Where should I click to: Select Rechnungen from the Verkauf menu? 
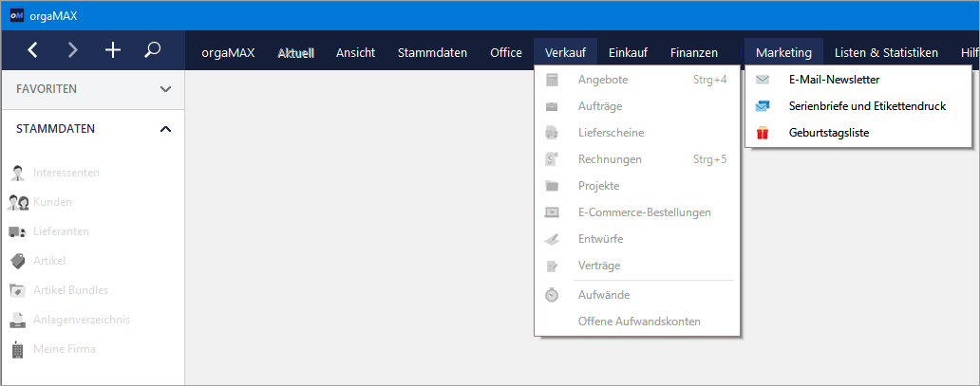(x=610, y=159)
